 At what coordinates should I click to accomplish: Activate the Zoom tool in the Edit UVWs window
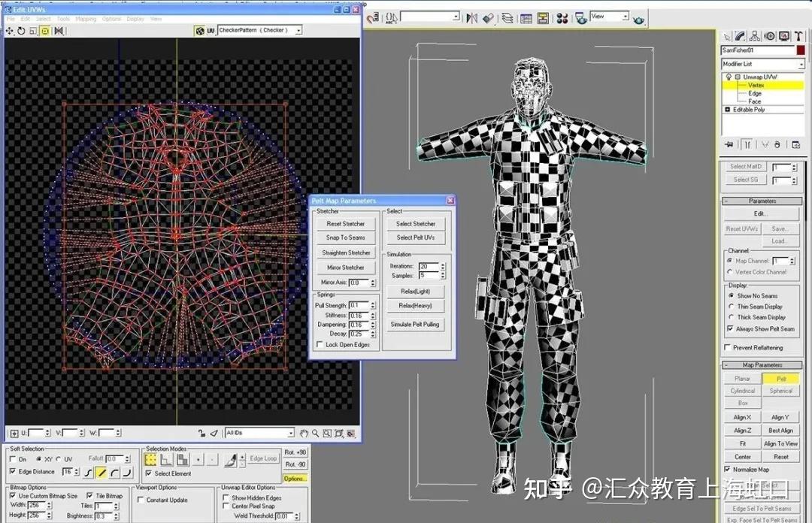point(316,432)
